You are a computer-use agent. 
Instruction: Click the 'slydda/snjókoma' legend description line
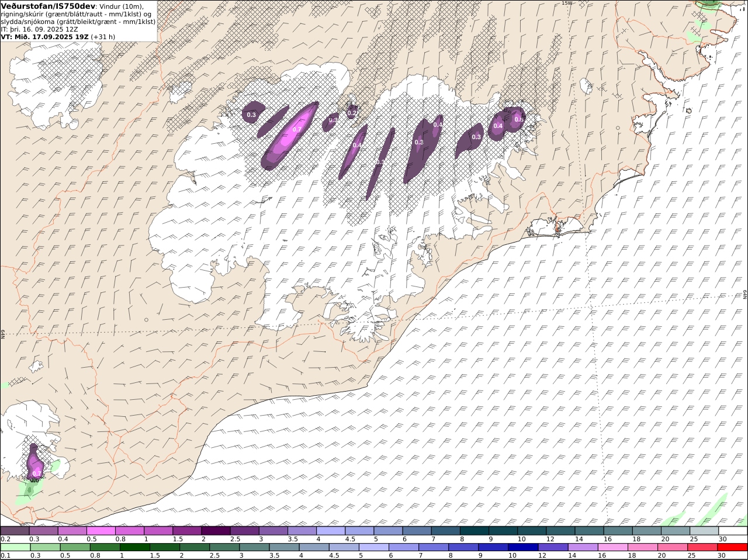click(x=78, y=22)
